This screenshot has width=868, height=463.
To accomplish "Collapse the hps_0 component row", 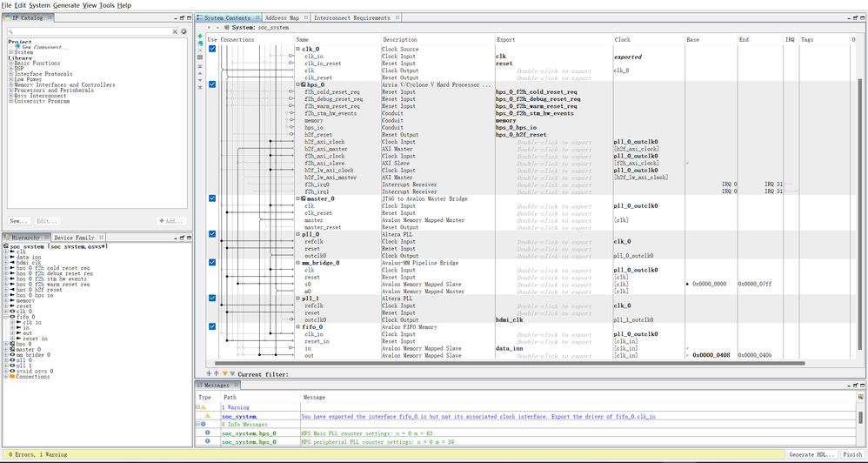I will [297, 84].
